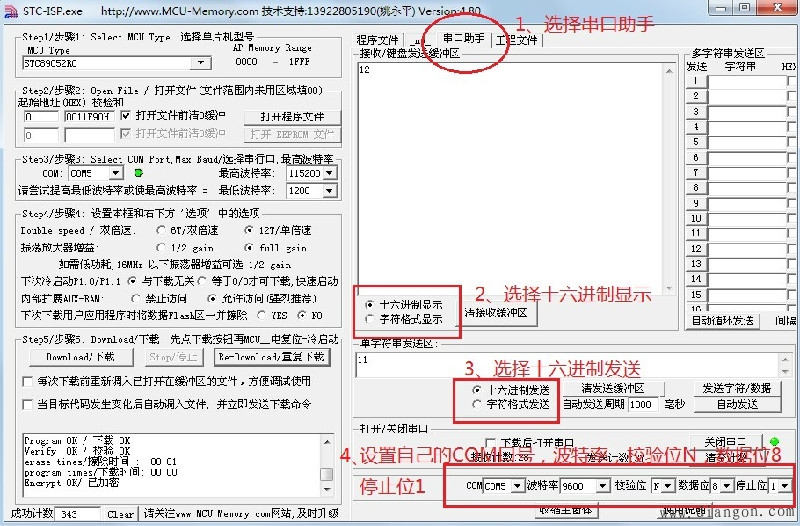This screenshot has width=800, height=526.
Task: Click 自动循环发送 button
Action: tap(722, 321)
